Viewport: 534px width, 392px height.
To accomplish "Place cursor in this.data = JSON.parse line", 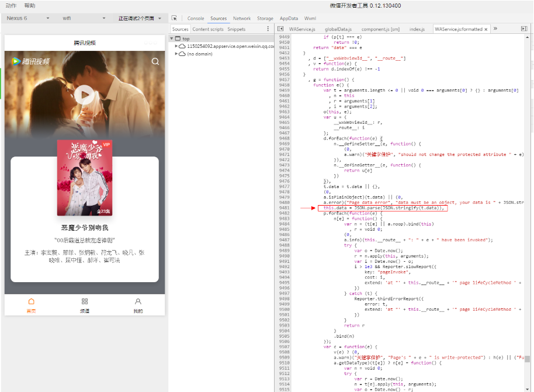I will pos(383,208).
